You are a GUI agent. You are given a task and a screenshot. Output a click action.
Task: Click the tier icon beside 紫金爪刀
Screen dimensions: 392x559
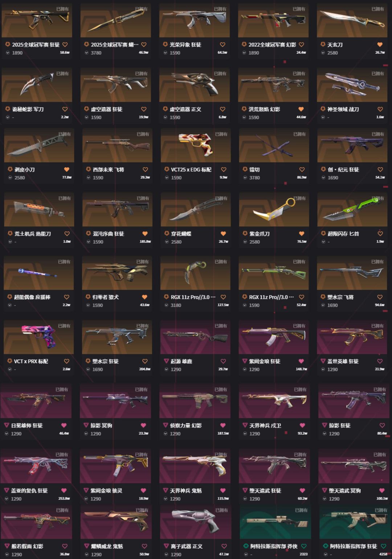point(245,234)
